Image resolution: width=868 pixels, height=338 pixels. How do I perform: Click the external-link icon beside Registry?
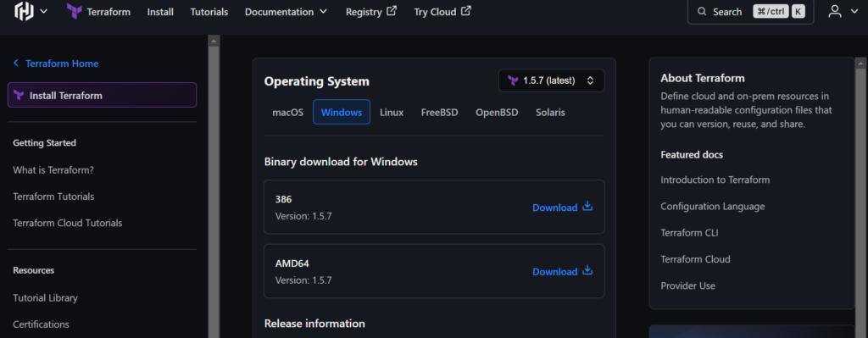tap(392, 10)
